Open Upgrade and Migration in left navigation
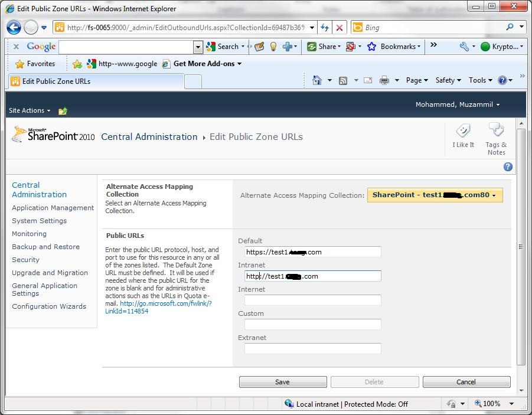This screenshot has height=415, width=532. point(50,273)
